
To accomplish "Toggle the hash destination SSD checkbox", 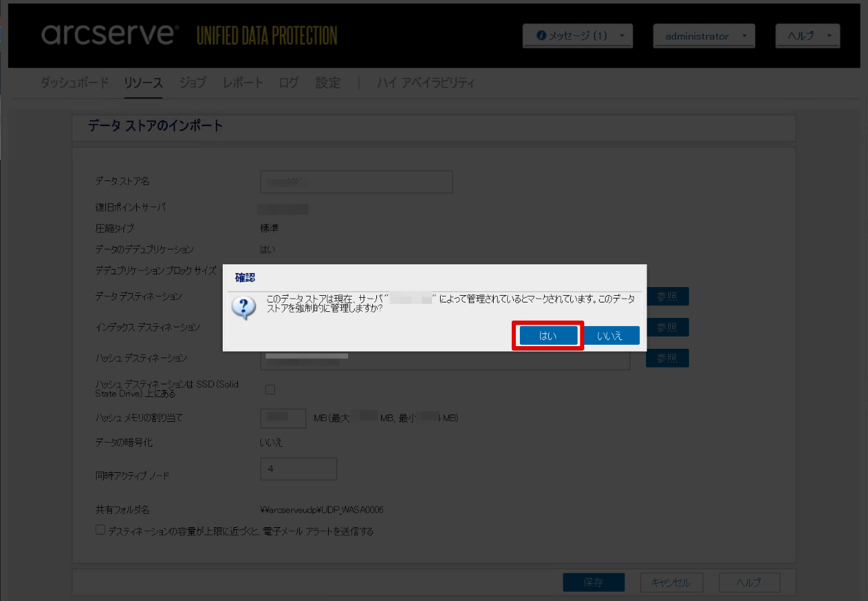I will click(270, 389).
